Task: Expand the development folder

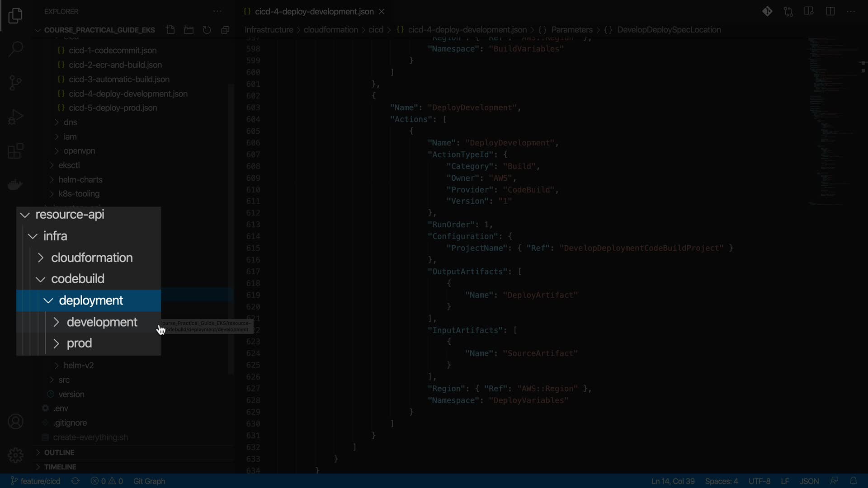Action: tap(102, 322)
